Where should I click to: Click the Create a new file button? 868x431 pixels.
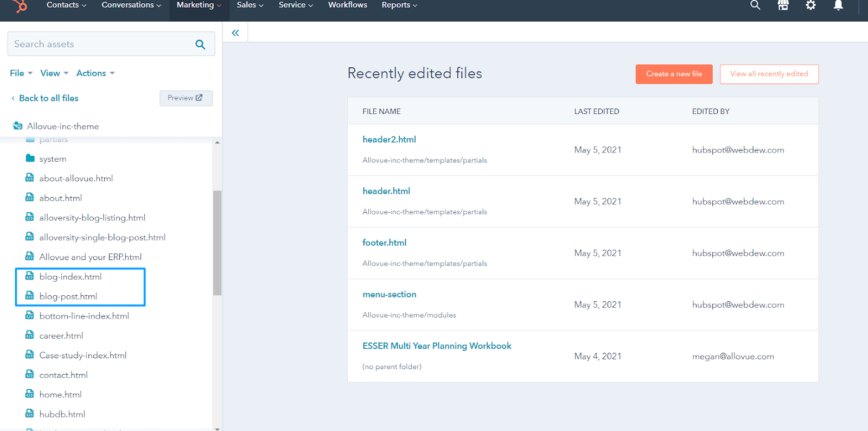point(674,74)
